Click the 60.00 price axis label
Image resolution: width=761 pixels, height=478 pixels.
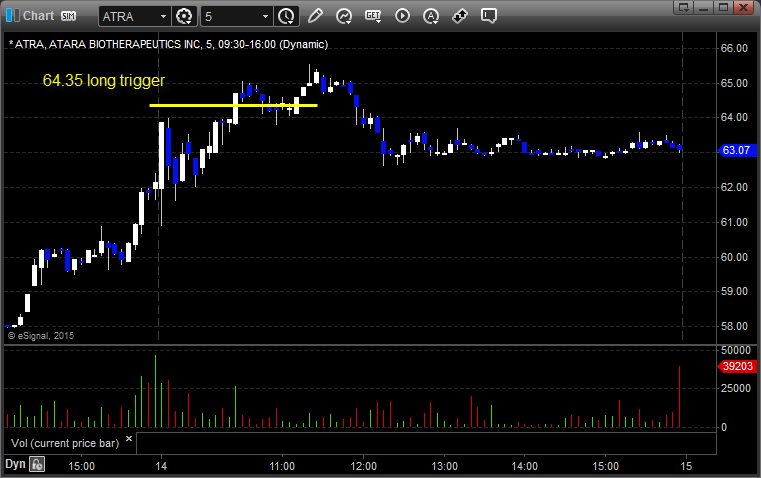[734, 257]
